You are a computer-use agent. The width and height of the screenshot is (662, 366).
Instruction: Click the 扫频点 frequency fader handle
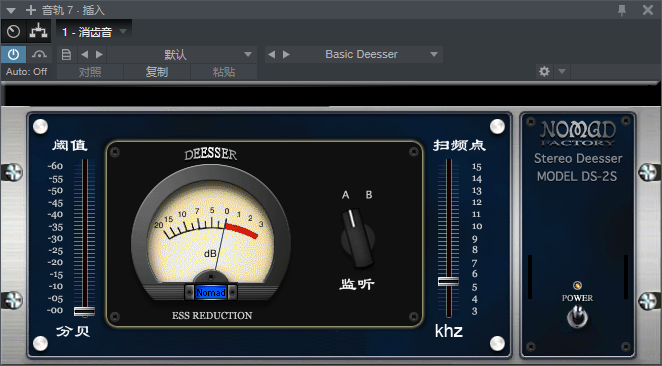448,281
